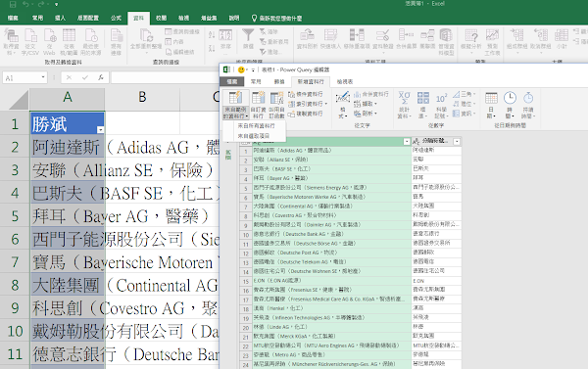
Task: Switch to View tab in Power Query
Action: pyautogui.click(x=345, y=81)
